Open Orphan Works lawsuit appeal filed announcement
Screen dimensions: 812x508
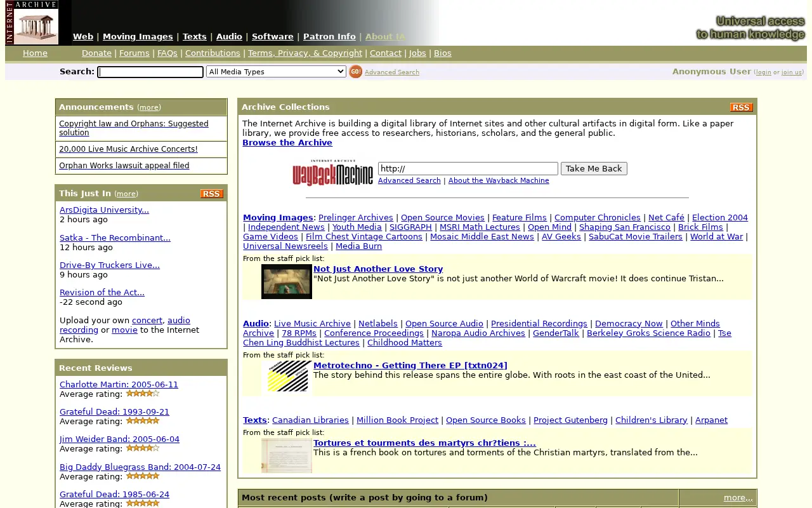[124, 166]
